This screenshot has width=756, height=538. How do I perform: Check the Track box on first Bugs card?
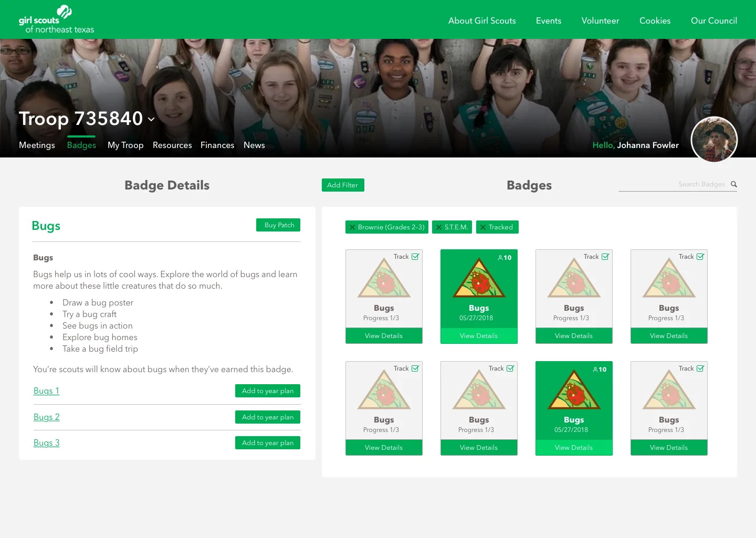(415, 256)
